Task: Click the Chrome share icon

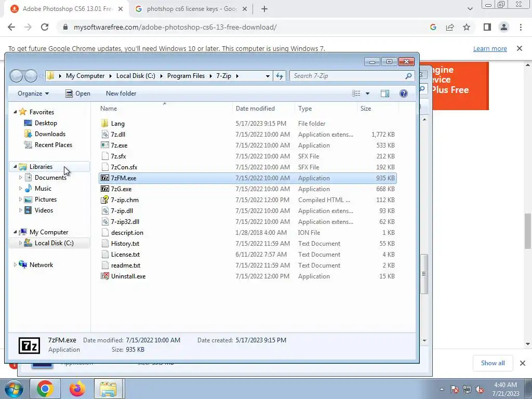Action: [x=450, y=27]
